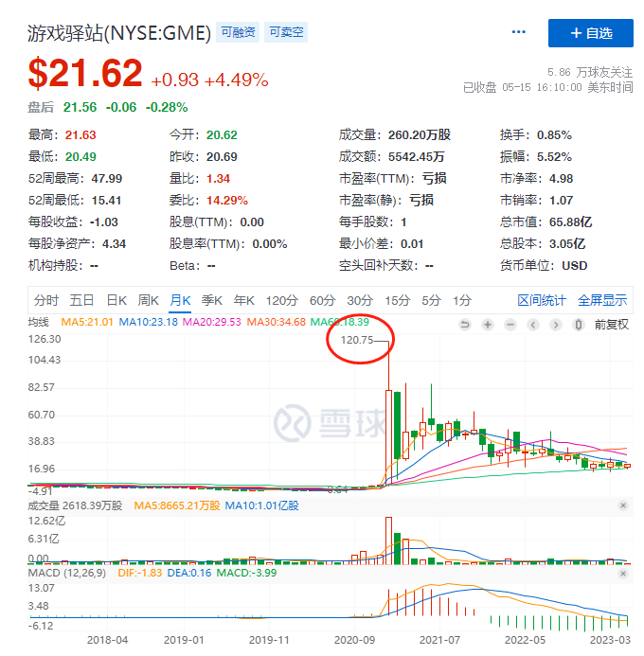Image resolution: width=644 pixels, height=656 pixels.
Task: Click the MA5:21.01 moving average label
Action: [x=87, y=322]
